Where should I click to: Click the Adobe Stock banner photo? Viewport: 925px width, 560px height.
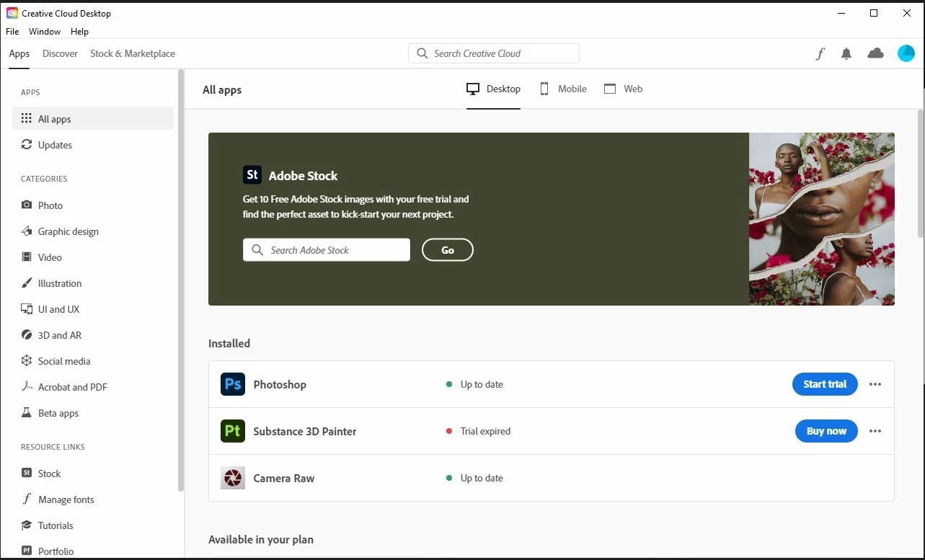pyautogui.click(x=822, y=219)
